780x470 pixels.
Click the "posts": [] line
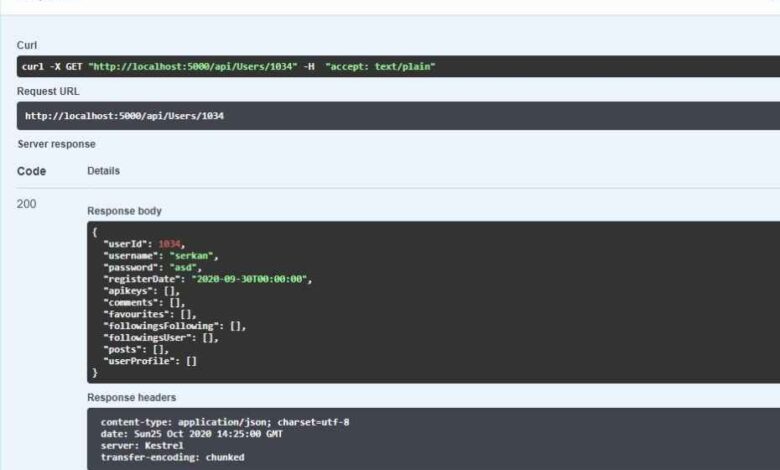(136, 350)
